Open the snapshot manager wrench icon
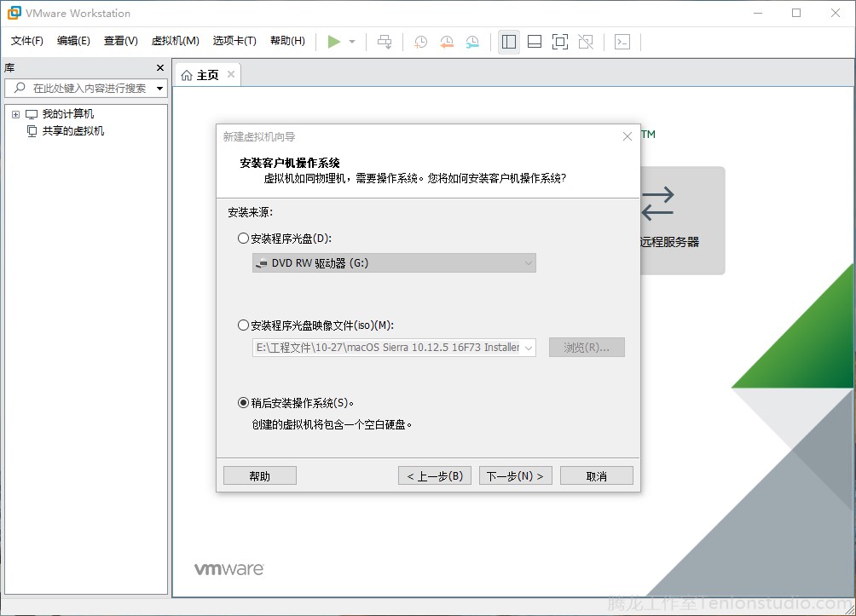Screen dimensions: 856x616 pyautogui.click(x=472, y=42)
